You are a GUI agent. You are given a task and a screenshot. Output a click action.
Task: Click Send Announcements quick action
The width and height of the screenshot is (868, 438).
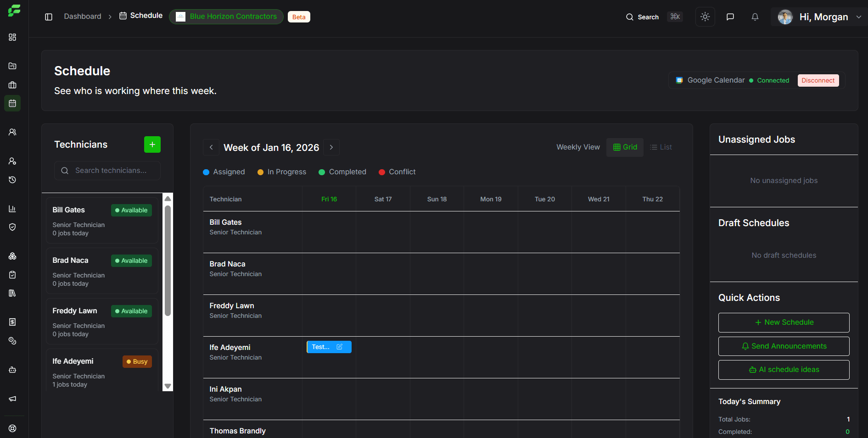[x=784, y=346]
